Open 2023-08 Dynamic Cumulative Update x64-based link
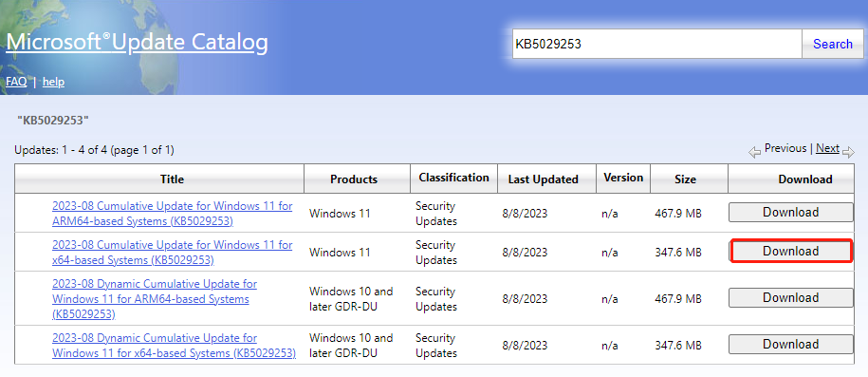The width and height of the screenshot is (868, 377). tap(174, 346)
